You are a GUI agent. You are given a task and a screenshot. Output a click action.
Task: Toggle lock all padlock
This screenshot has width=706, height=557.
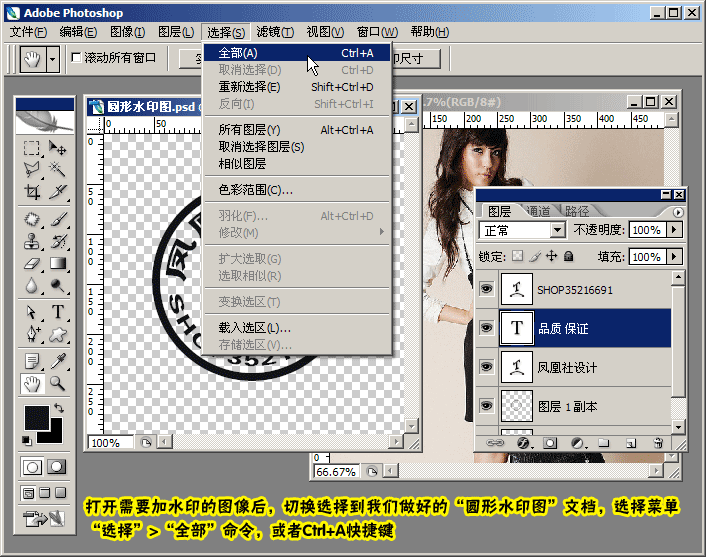(x=569, y=257)
